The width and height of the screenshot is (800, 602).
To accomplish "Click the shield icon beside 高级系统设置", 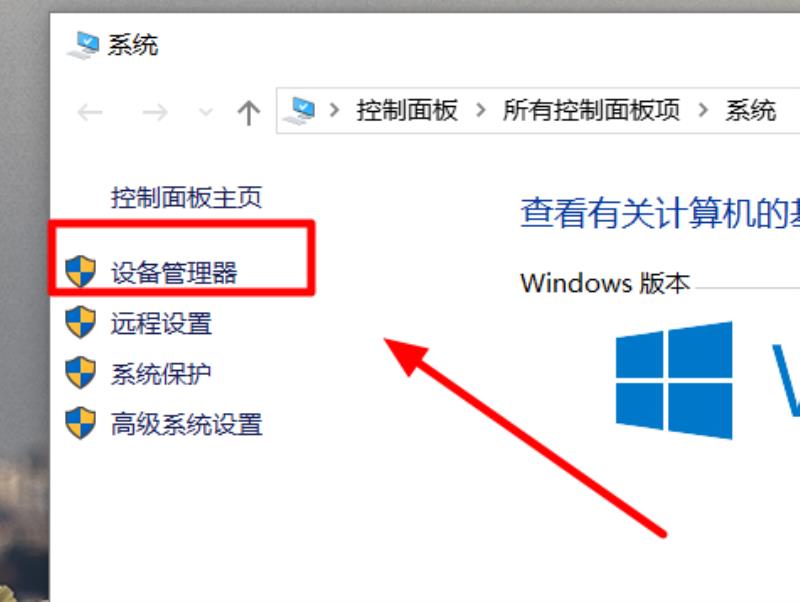I will [x=81, y=423].
